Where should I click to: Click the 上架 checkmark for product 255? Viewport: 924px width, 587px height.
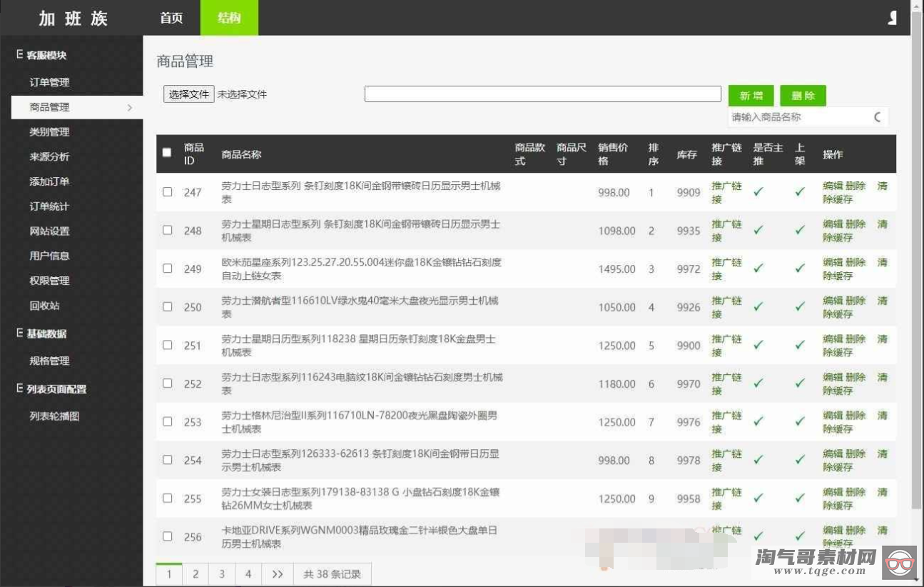tap(800, 498)
